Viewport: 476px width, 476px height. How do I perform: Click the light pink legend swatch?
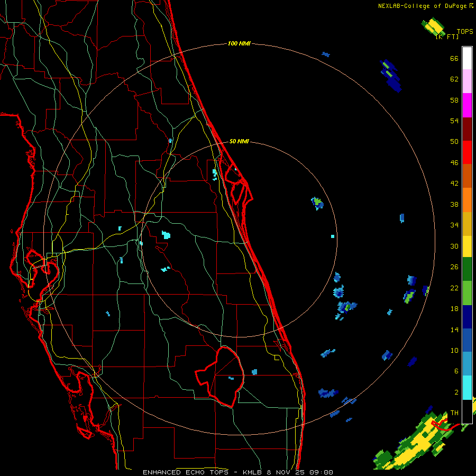[x=467, y=81]
